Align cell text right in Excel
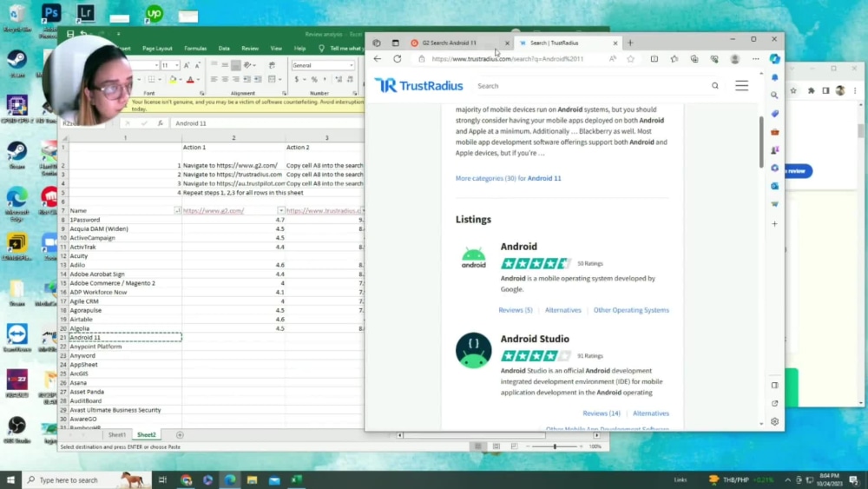The width and height of the screenshot is (868, 489). coord(236,80)
